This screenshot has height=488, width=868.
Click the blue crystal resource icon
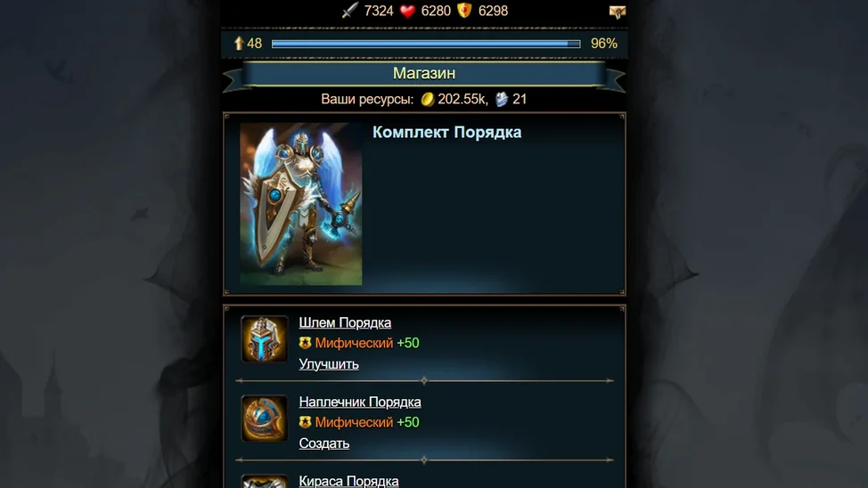(502, 99)
